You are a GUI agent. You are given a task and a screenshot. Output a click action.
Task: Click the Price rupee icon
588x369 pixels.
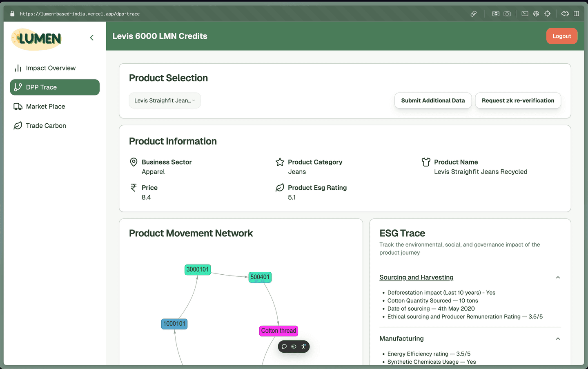point(134,188)
